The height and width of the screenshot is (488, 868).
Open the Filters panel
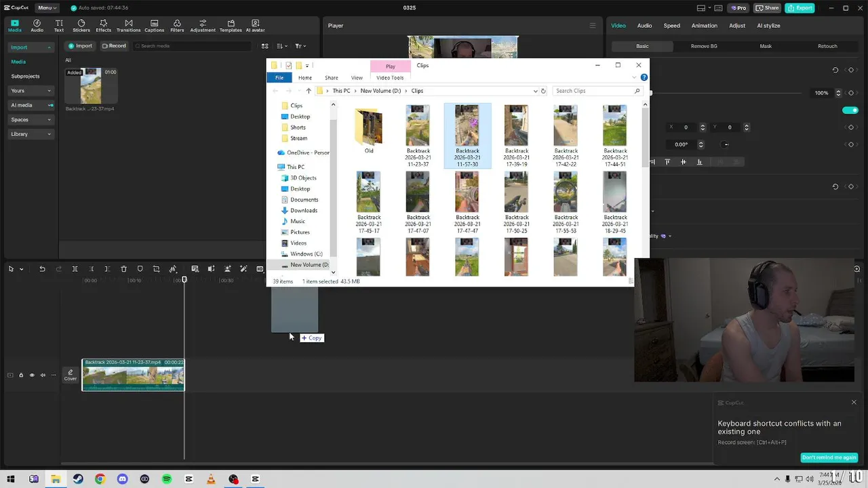click(x=177, y=26)
